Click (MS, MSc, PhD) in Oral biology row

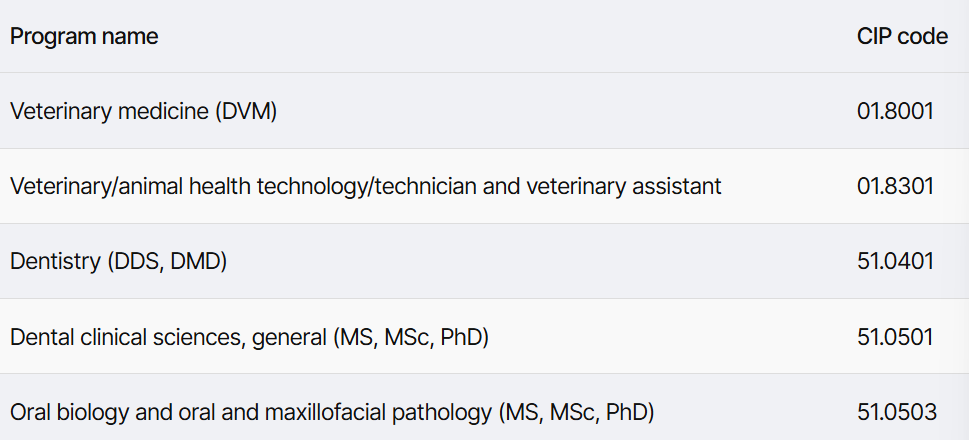pos(576,412)
